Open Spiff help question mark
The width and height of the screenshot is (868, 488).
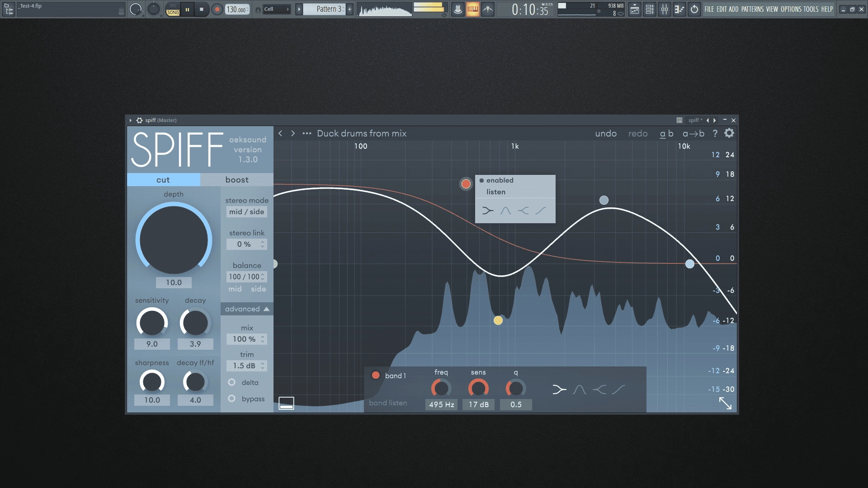pos(715,133)
